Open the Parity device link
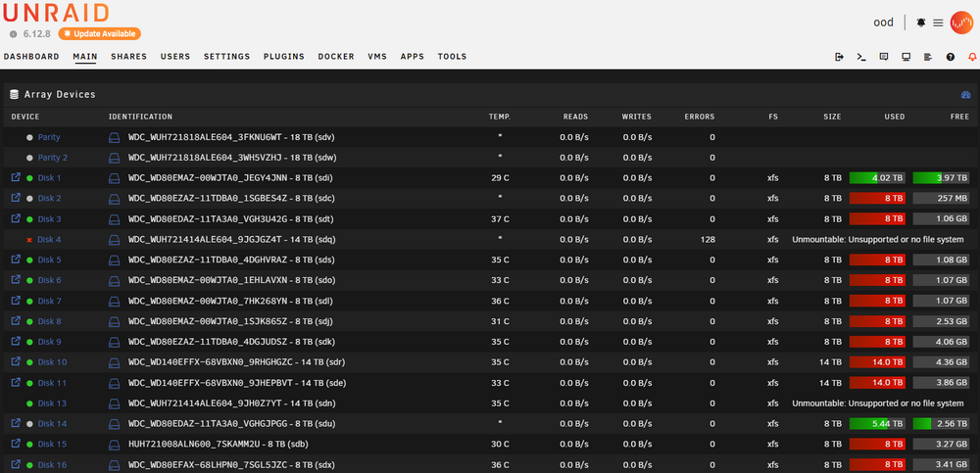The width and height of the screenshot is (980, 473). [49, 137]
